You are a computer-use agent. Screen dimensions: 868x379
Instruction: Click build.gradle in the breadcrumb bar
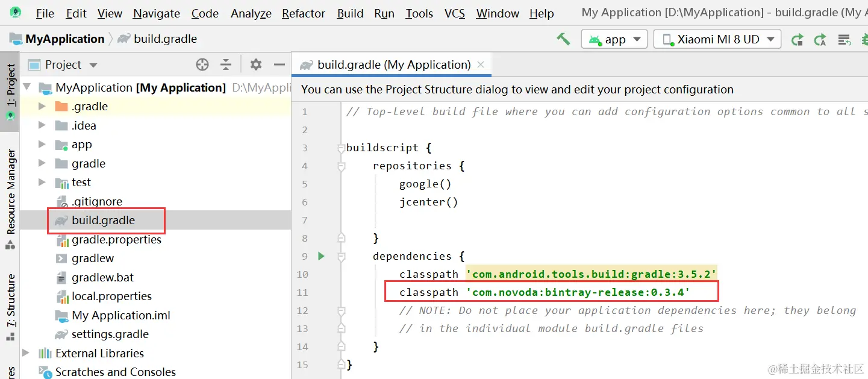click(165, 39)
